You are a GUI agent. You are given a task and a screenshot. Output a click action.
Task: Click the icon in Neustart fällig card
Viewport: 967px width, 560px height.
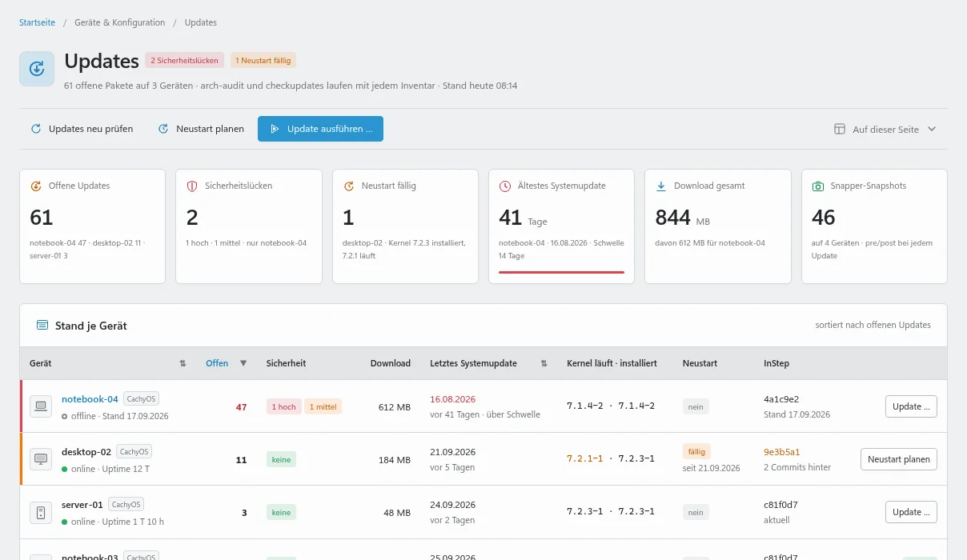click(x=348, y=186)
